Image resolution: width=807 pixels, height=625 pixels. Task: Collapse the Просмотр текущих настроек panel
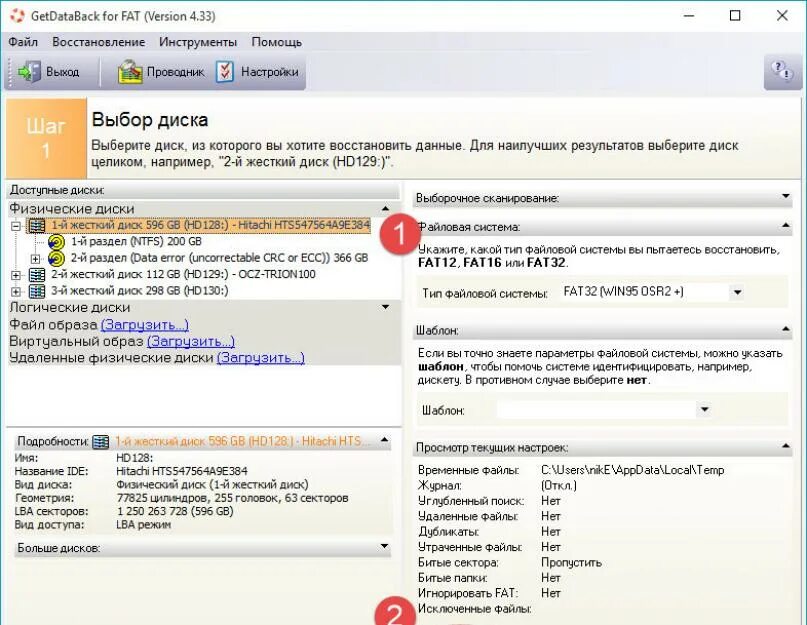785,446
